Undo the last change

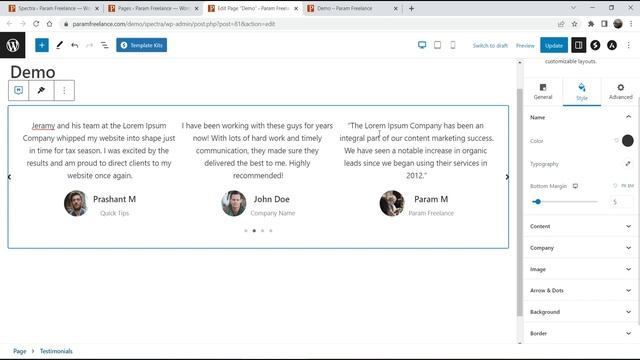tap(74, 45)
